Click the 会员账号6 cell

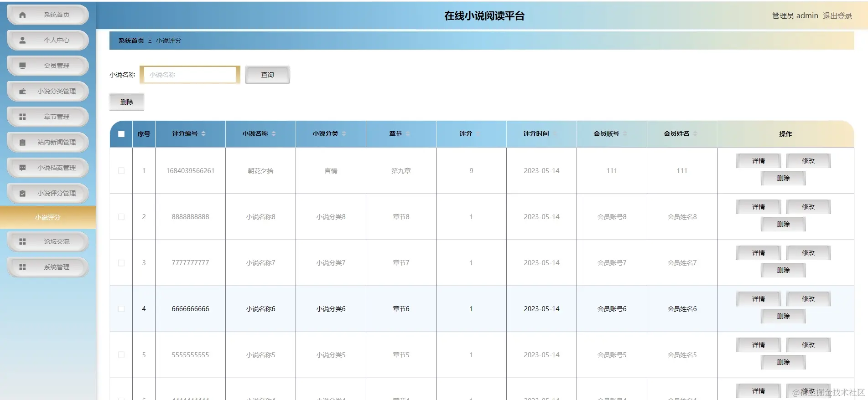[612, 309]
